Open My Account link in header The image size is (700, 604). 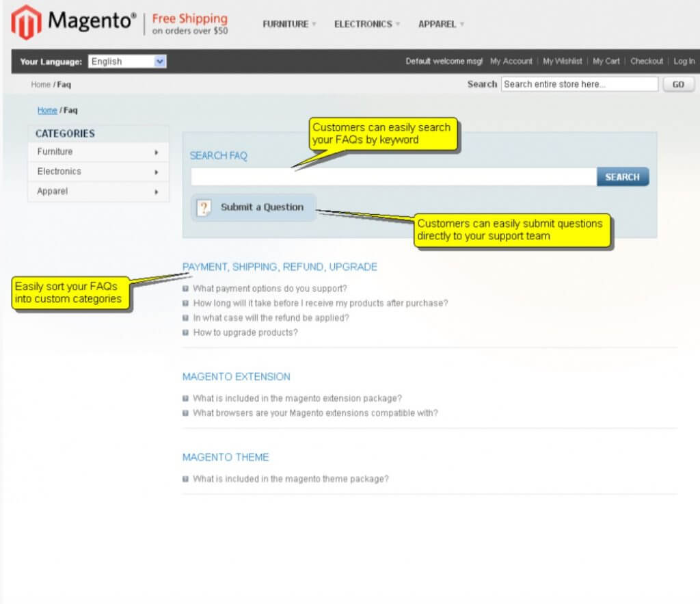(x=511, y=62)
